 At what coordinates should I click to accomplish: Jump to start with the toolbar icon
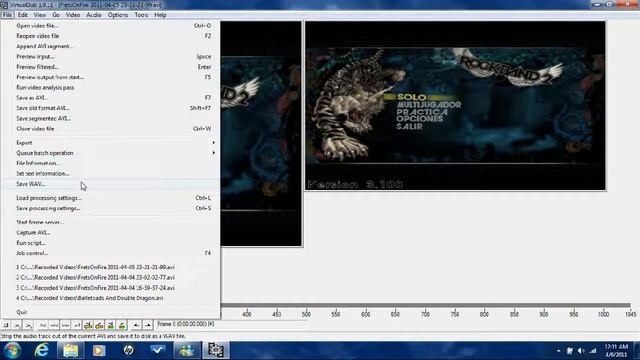click(43, 325)
